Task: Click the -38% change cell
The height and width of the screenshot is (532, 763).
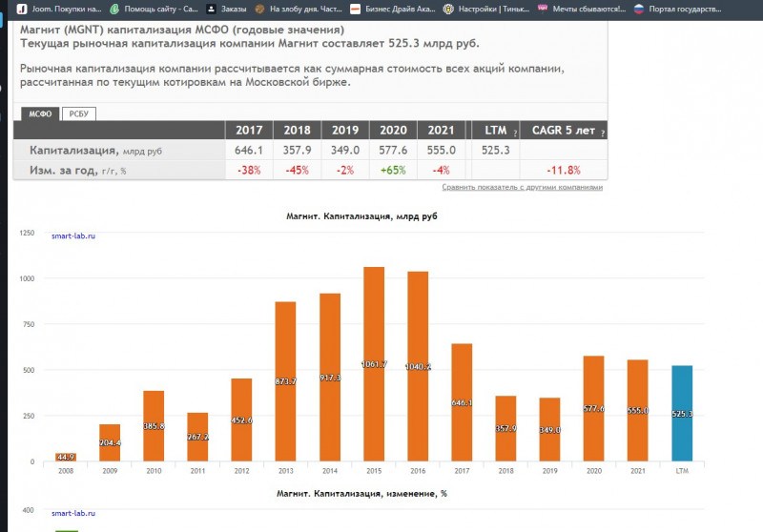Action: click(249, 171)
